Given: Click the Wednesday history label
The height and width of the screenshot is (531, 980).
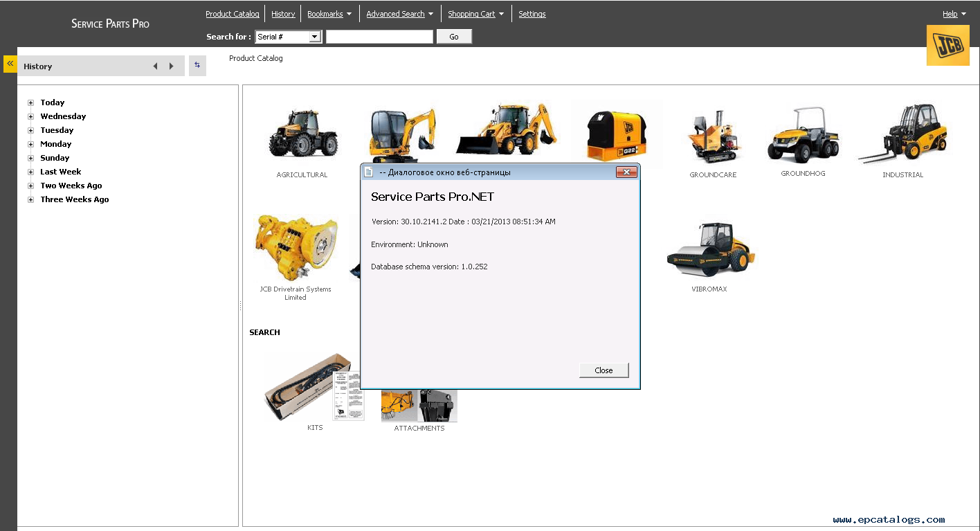Looking at the screenshot, I should click(x=64, y=116).
